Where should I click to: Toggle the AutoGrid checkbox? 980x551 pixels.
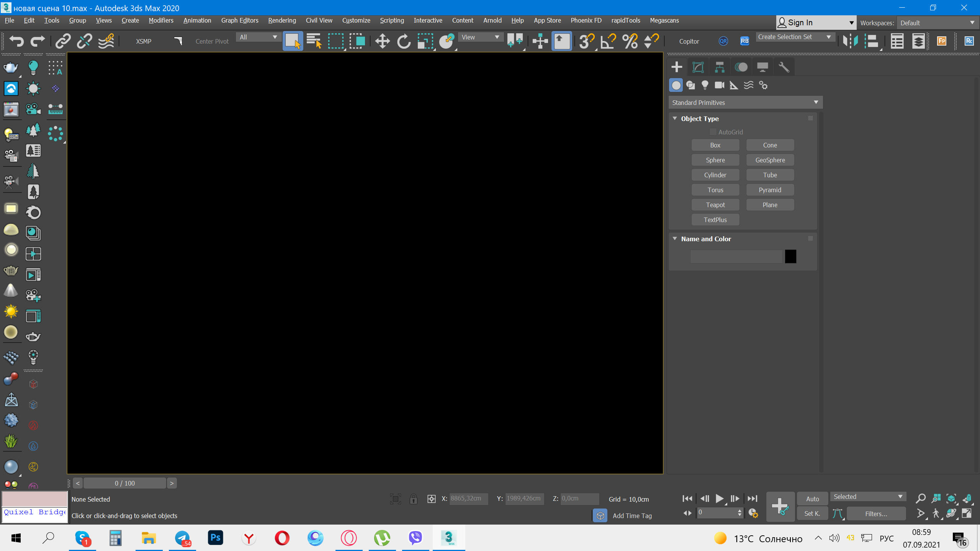click(x=713, y=132)
